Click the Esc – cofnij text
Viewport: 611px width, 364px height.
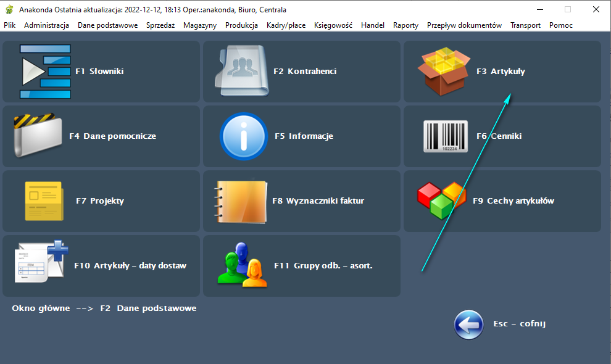(x=520, y=324)
